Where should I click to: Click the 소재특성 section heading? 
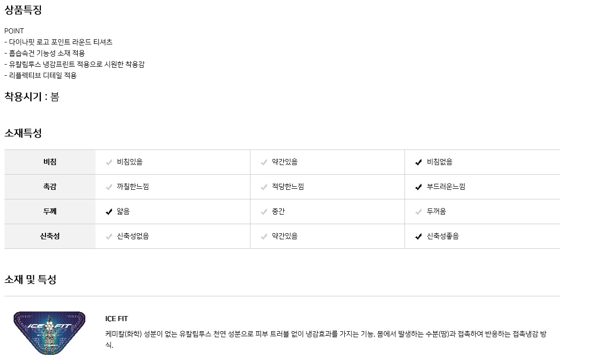(23, 133)
